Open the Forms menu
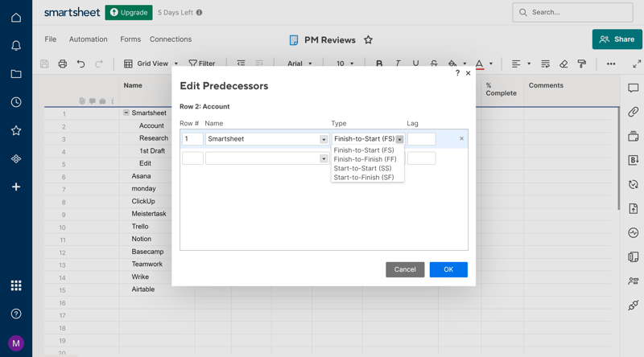 click(x=130, y=39)
